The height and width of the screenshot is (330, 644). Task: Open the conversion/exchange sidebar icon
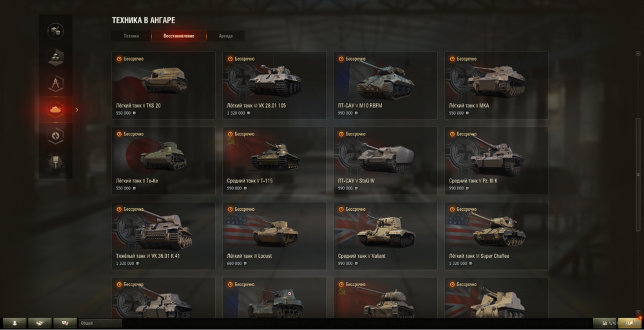(55, 31)
